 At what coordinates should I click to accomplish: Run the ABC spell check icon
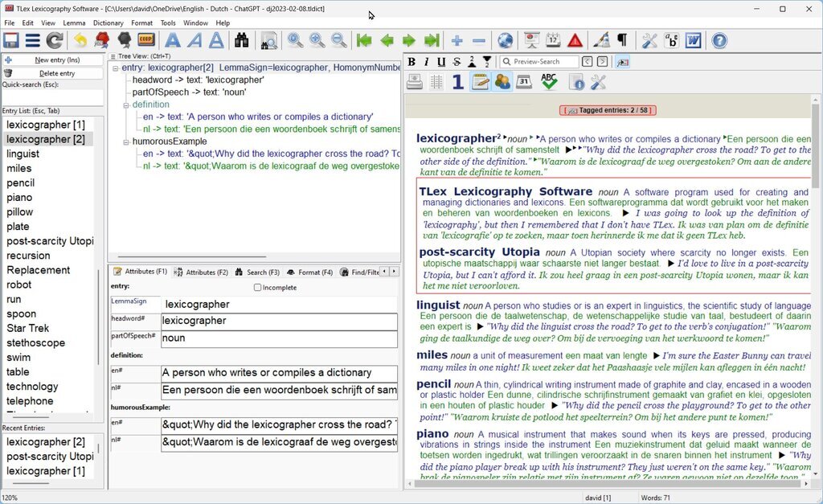(x=549, y=82)
